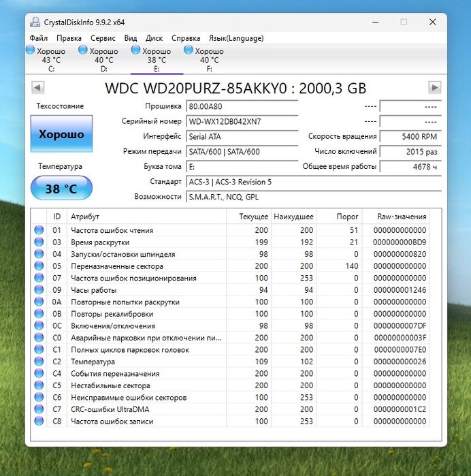This screenshot has height=476, width=471.
Task: Go to previous disk with left arrow
Action: (38, 88)
